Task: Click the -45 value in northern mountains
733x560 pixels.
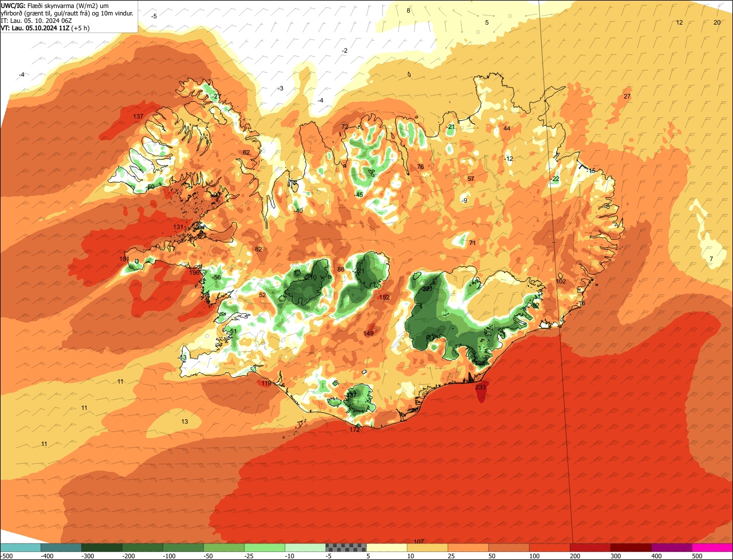Action: click(x=359, y=195)
